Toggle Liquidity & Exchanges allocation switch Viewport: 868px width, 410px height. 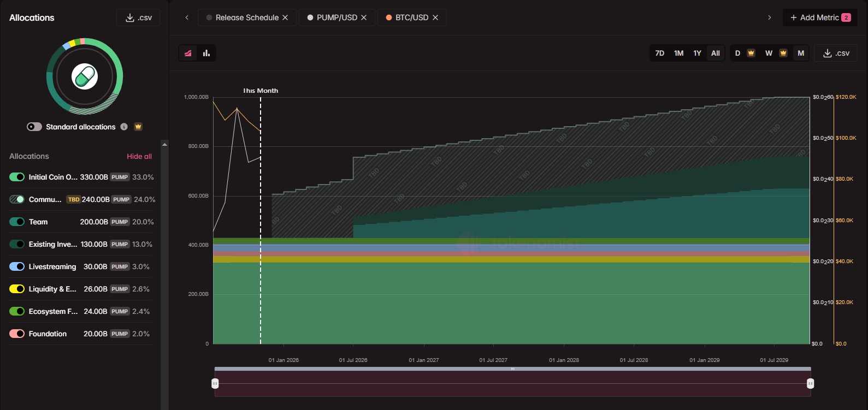(17, 289)
